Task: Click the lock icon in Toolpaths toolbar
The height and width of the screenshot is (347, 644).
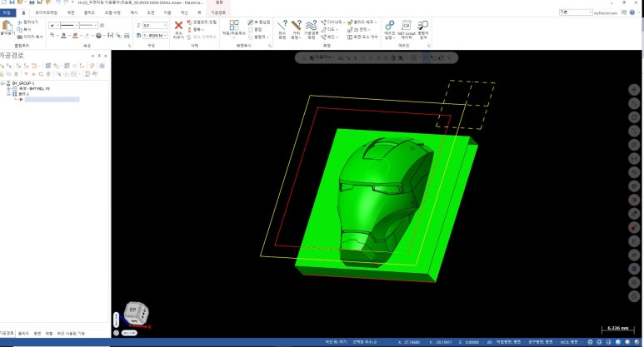Action: (x=2, y=74)
